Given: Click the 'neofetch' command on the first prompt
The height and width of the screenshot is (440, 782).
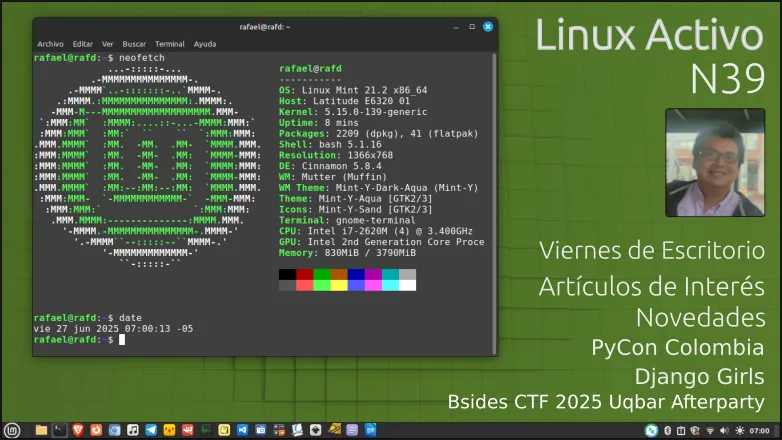Looking at the screenshot, I should [x=142, y=58].
